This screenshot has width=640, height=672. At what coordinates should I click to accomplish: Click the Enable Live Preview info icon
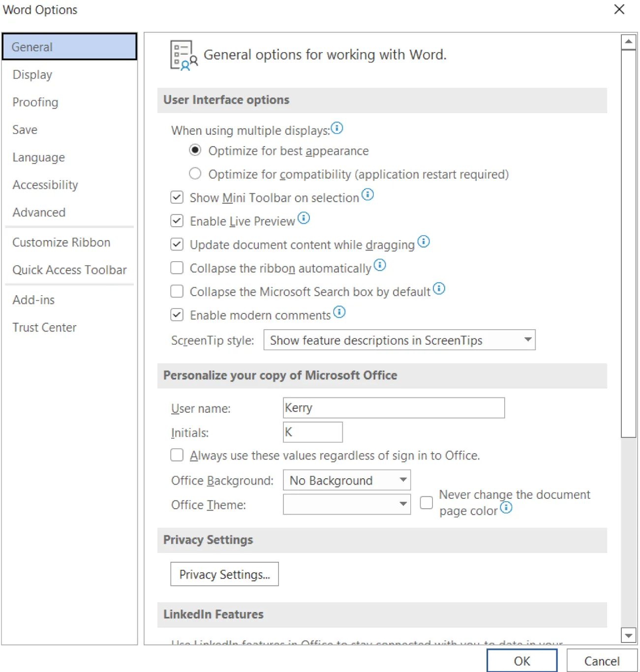click(305, 218)
